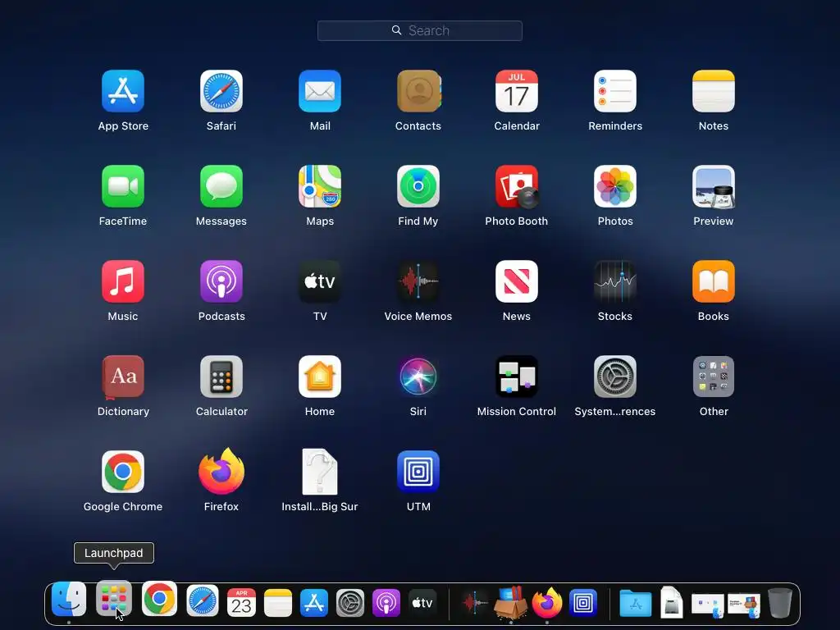Viewport: 840px width, 630px height.
Task: Open Notes from the Dock
Action: [x=278, y=603]
